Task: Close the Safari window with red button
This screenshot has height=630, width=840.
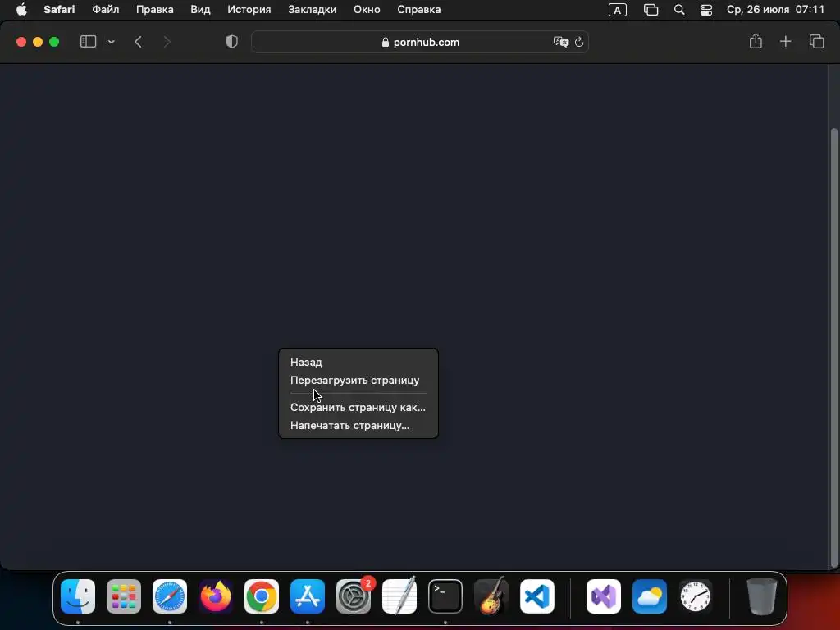Action: click(x=21, y=42)
